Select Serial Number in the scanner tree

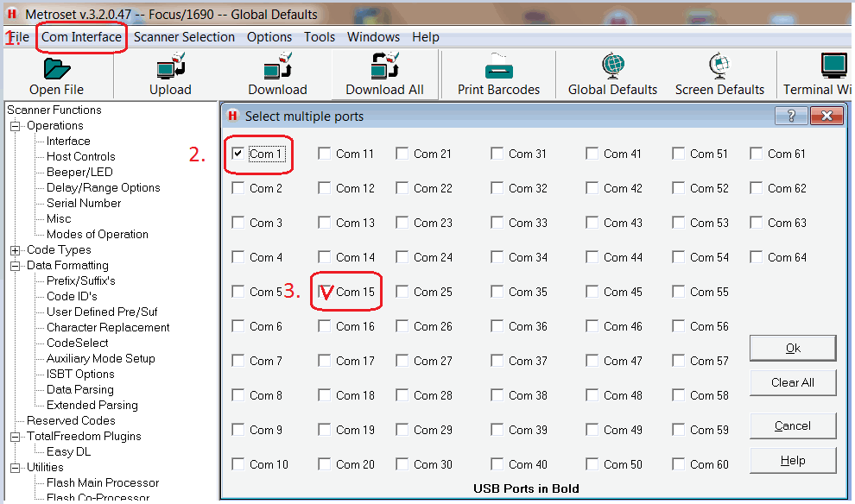click(x=82, y=203)
